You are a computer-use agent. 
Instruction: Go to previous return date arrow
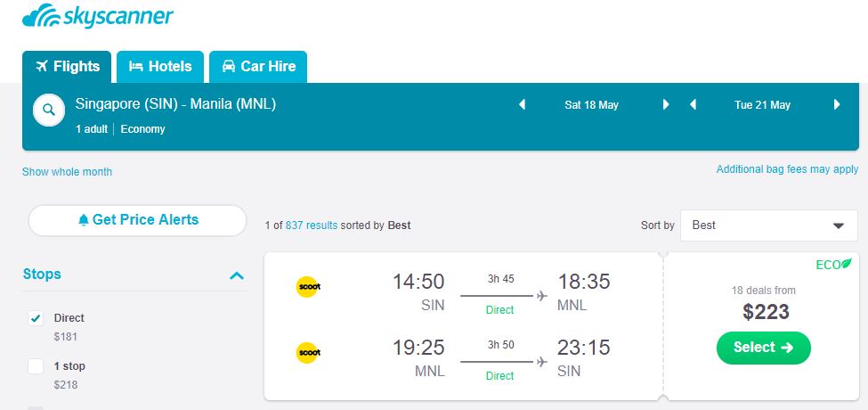click(693, 105)
